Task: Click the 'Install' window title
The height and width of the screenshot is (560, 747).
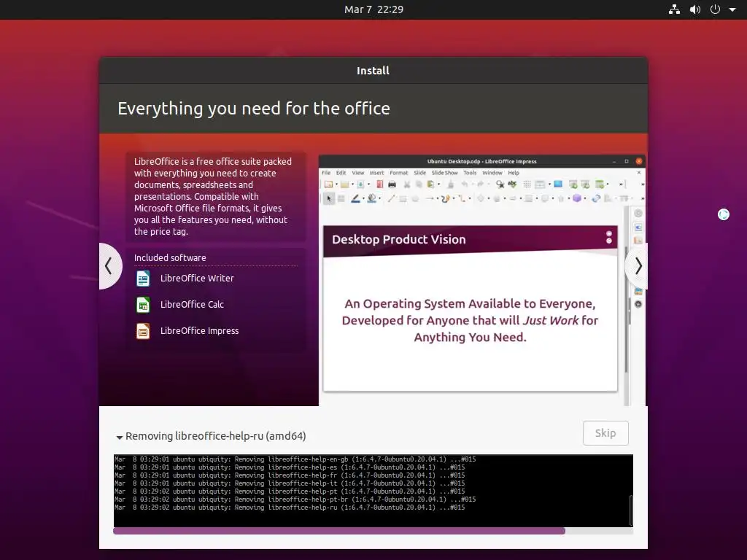Action: coord(373,71)
